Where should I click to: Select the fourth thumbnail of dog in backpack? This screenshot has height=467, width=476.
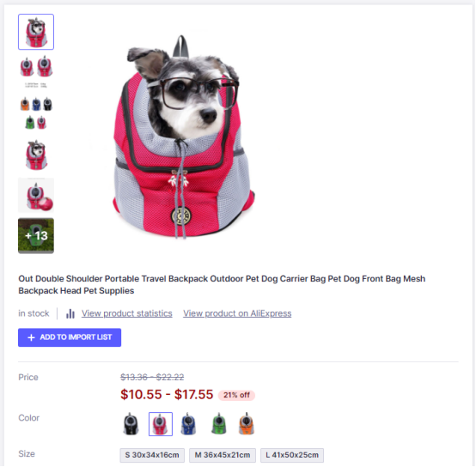point(36,154)
